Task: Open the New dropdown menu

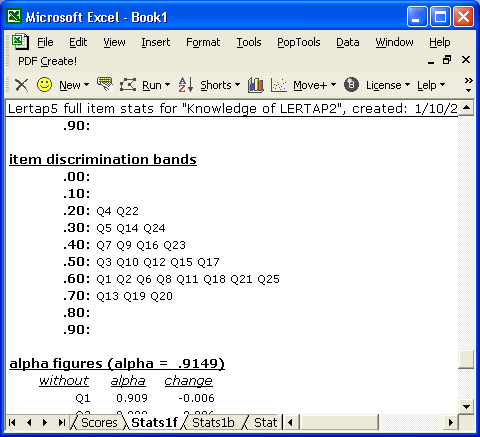Action: (x=74, y=85)
